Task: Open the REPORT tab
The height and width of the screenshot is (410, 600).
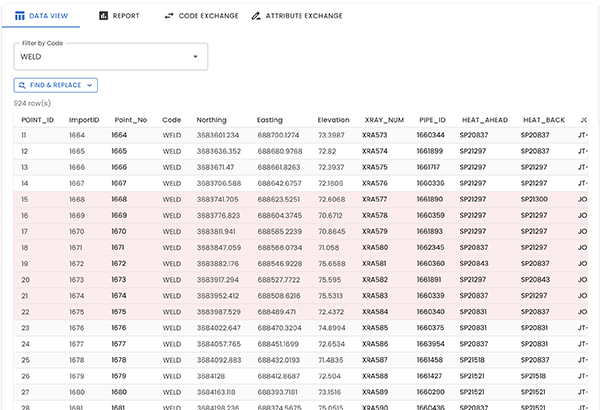Action: click(119, 16)
